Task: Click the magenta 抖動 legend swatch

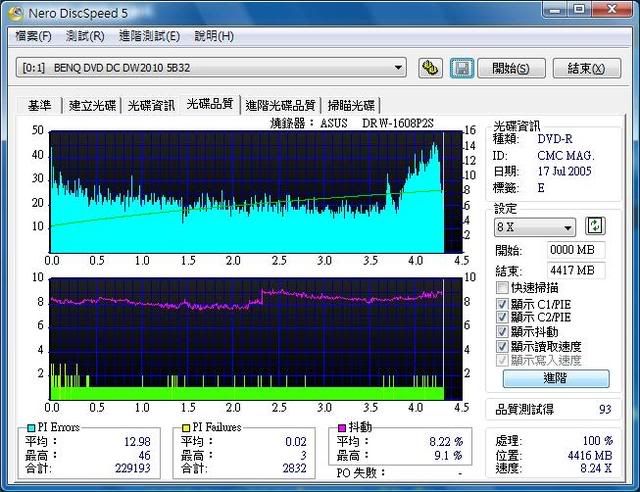Action: [x=342, y=428]
